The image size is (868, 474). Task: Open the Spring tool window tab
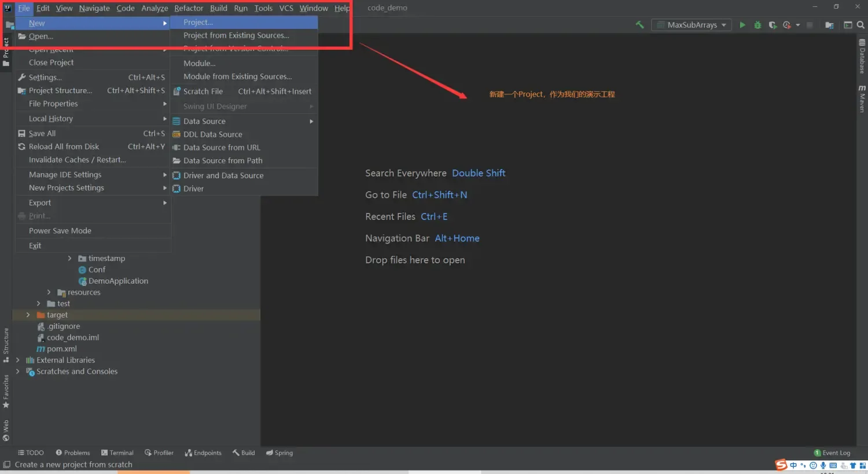[279, 453]
